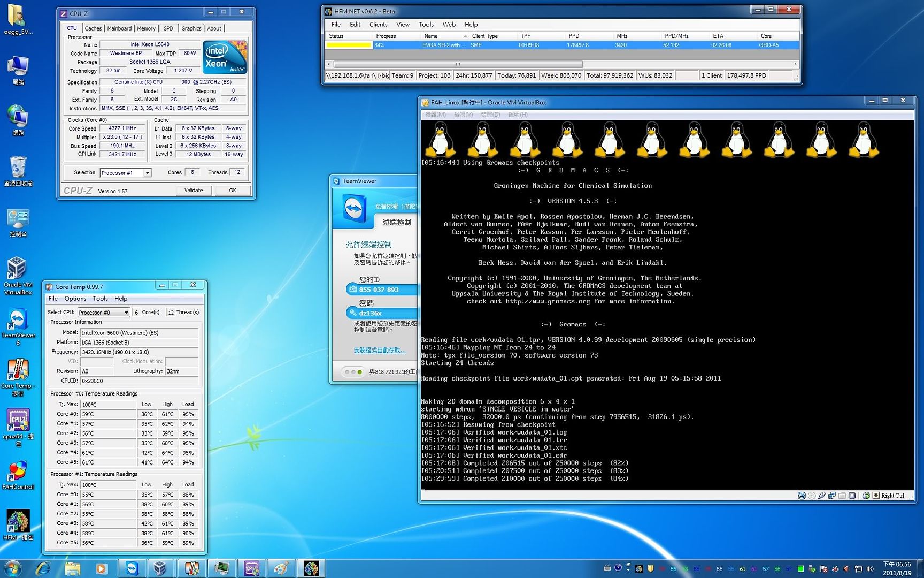Click the HFM.NET scrollbar right arrow
The image size is (924, 578).
pyautogui.click(x=795, y=64)
